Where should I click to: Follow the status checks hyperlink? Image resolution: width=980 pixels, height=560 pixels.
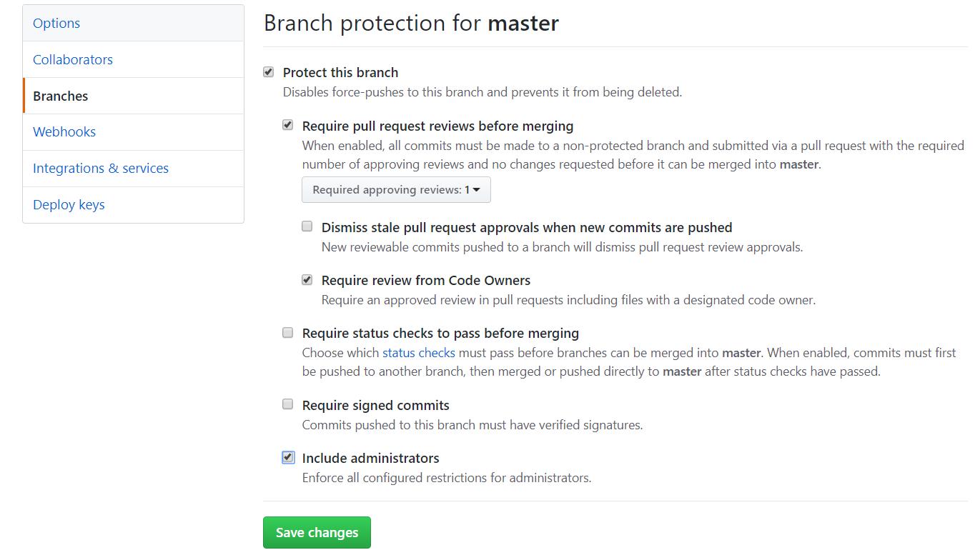418,352
